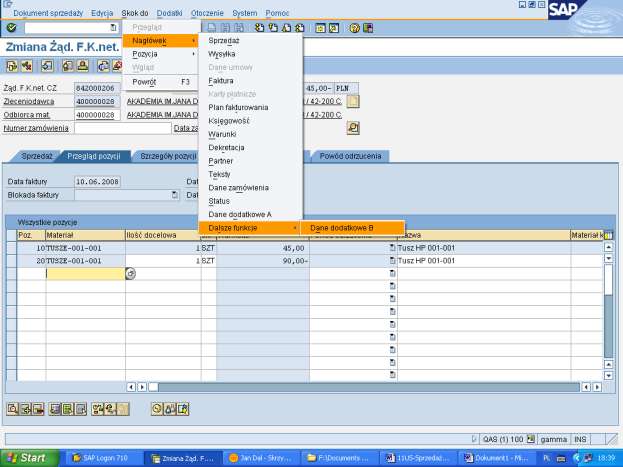Jump to last page using toolbar icon
623x467 pixels.
click(300, 28)
